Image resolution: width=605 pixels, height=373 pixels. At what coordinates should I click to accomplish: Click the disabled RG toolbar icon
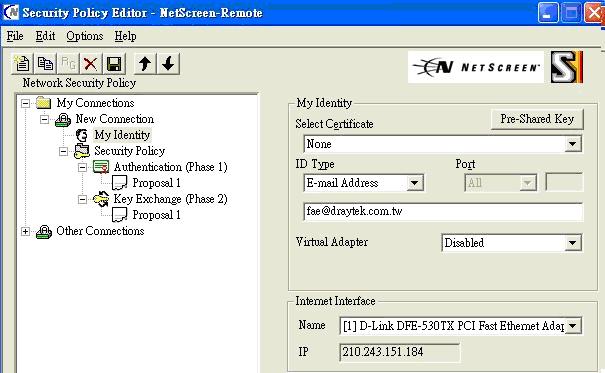click(x=68, y=64)
